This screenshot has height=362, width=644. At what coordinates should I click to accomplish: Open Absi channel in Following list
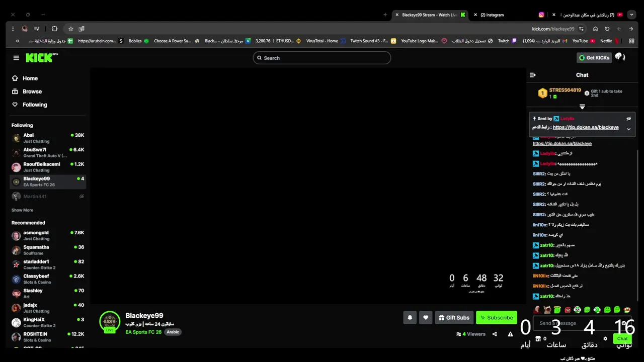(48, 138)
